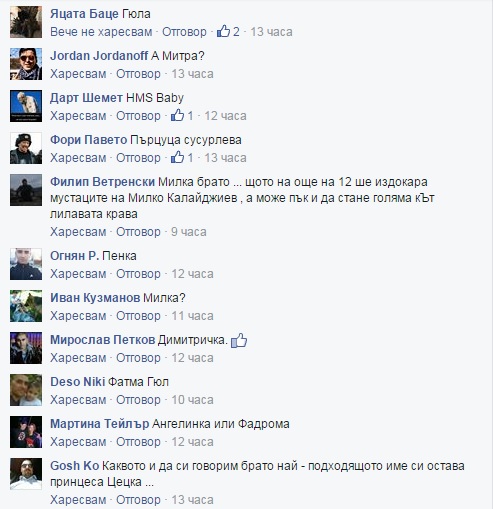Like Jordan Jordanoff's comment with Харесвам
This screenshot has width=493, height=509.
coord(78,74)
